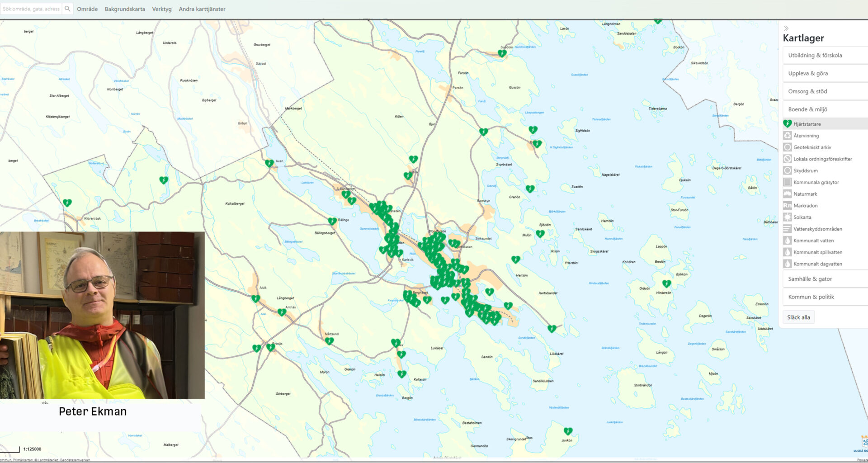The image size is (868, 463).
Task: Enable the Kommunala gräsytor layer
Action: [x=788, y=182]
